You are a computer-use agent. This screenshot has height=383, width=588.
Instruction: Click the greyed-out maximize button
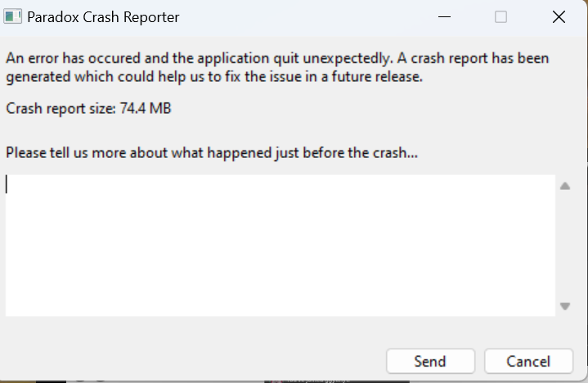(x=500, y=17)
